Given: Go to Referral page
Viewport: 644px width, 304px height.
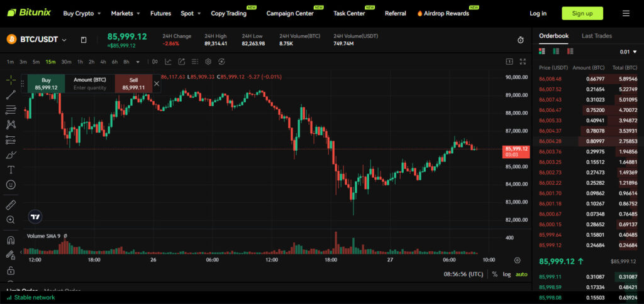Looking at the screenshot, I should point(396,14).
